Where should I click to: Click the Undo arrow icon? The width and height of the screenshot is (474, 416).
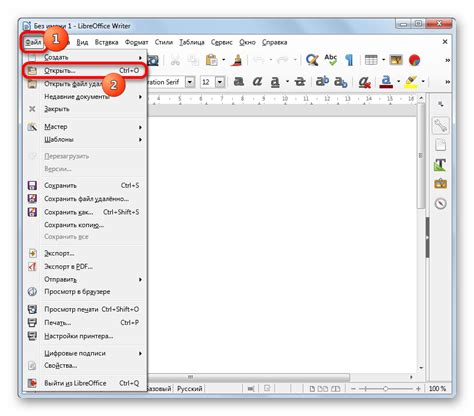coord(259,60)
